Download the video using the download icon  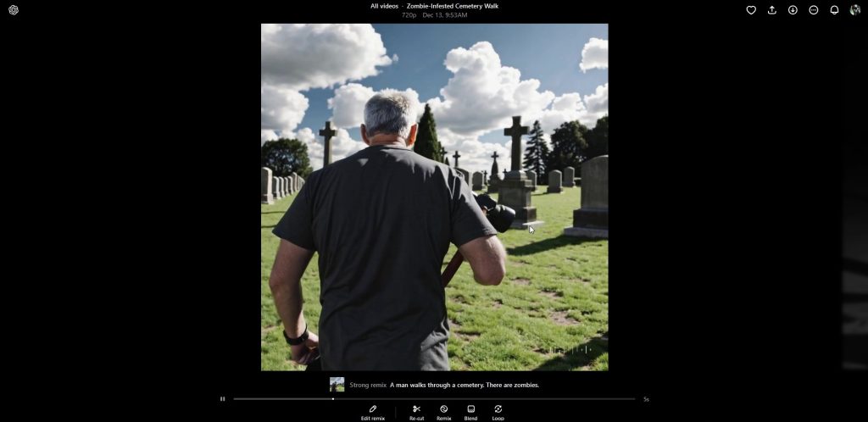coord(793,10)
